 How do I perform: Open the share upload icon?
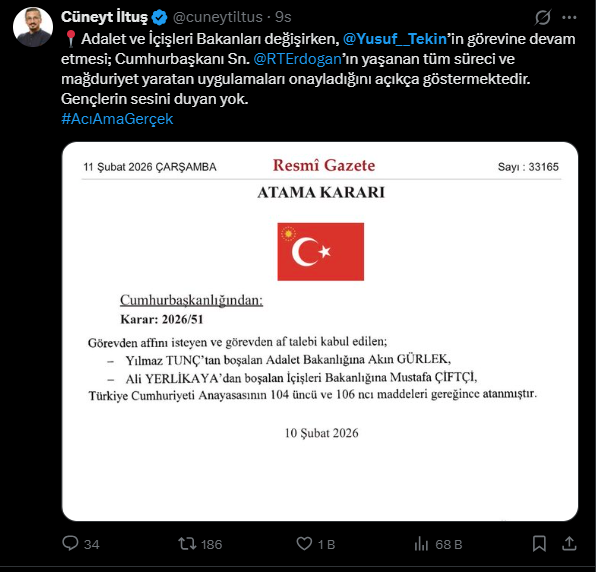pyautogui.click(x=569, y=543)
